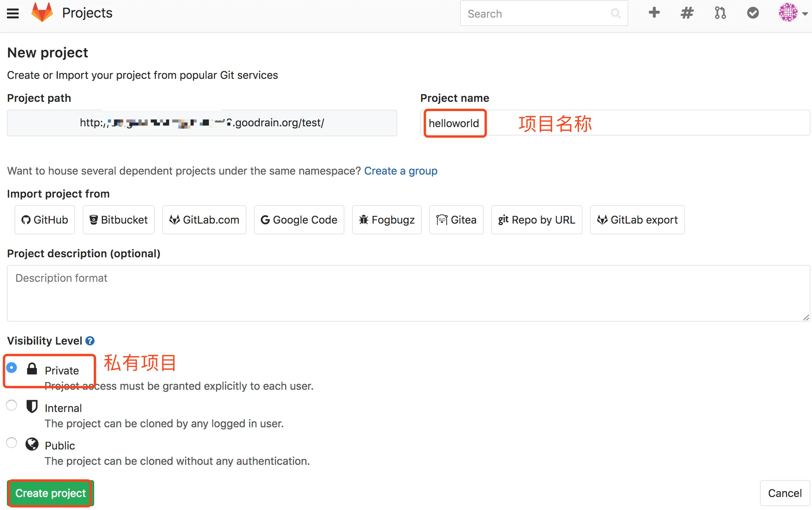Import project from GitHub
Image resolution: width=812 pixels, height=510 pixels.
click(45, 220)
